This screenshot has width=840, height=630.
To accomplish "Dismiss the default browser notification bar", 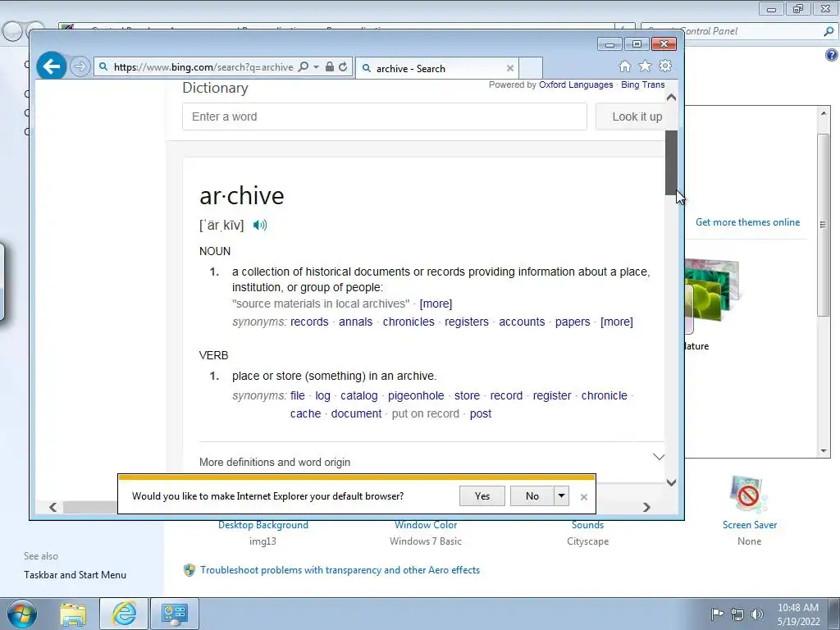I will [x=584, y=497].
